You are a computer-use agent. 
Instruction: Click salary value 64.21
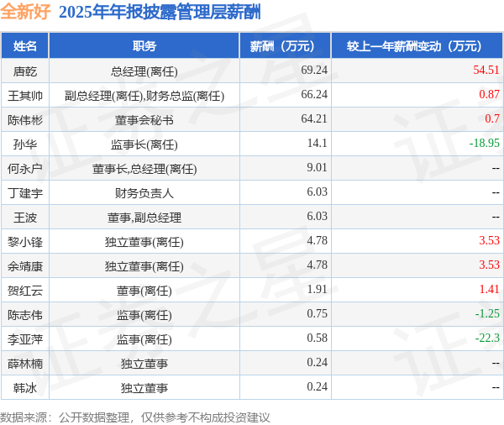(314, 118)
